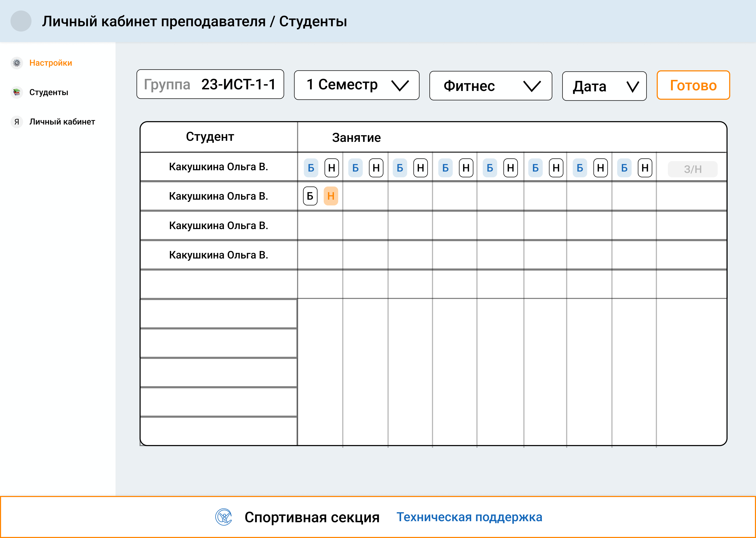756x538 pixels.
Task: Toggle Н in first lesson of first row
Action: tap(332, 168)
